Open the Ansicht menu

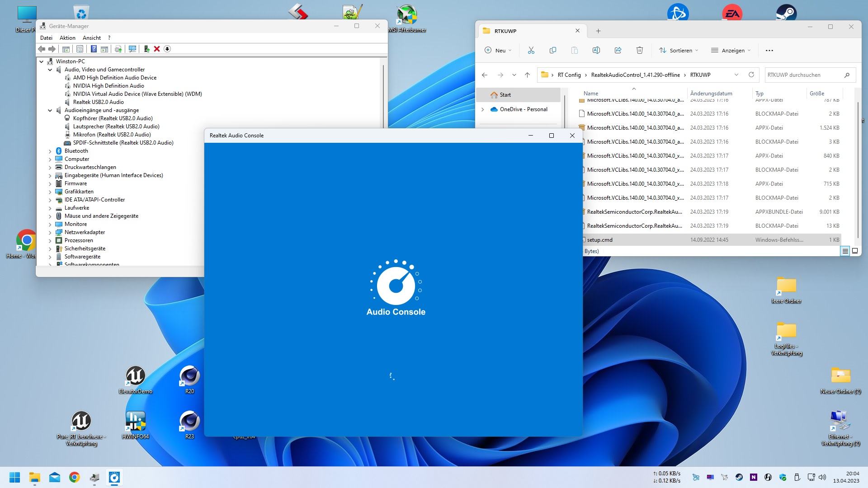[92, 38]
